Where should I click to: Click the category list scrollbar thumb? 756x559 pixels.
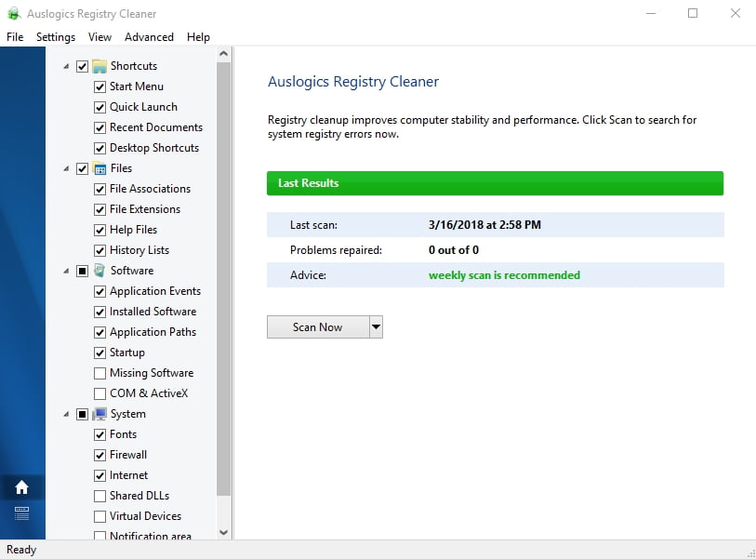coord(224,279)
